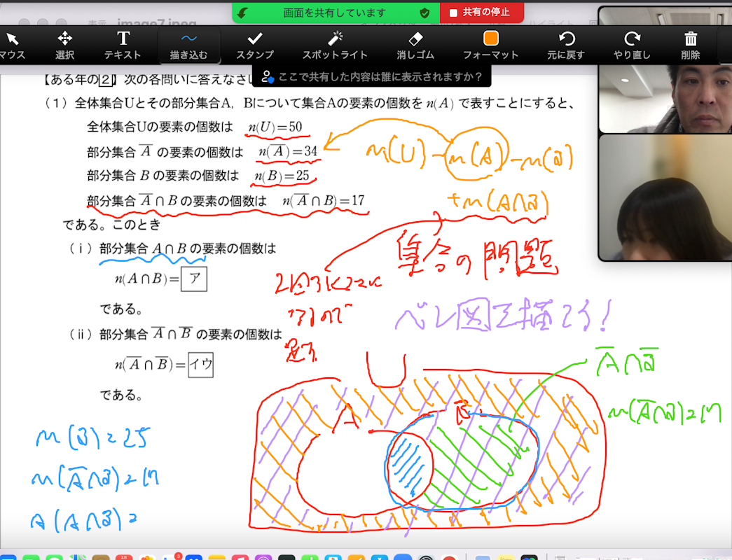Click the green 画面を共有しています status label
Screen dimensions: 732x560
point(334,13)
